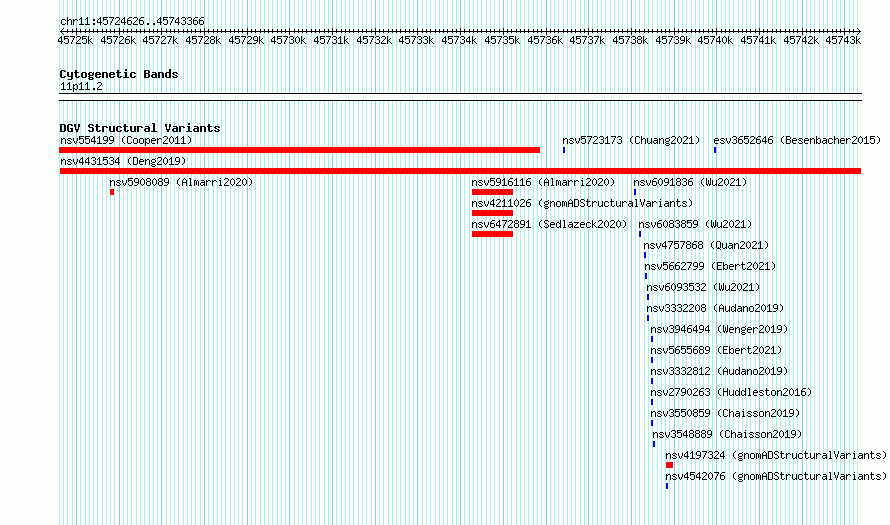Image resolution: width=890 pixels, height=525 pixels.
Task: Click the DGV Structural Variants track title
Action: [140, 128]
